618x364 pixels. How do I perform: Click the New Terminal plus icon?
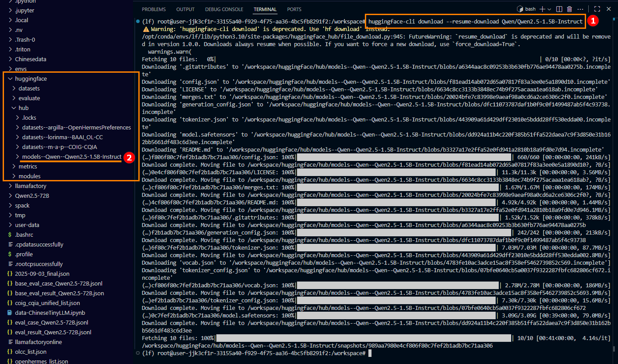[542, 9]
